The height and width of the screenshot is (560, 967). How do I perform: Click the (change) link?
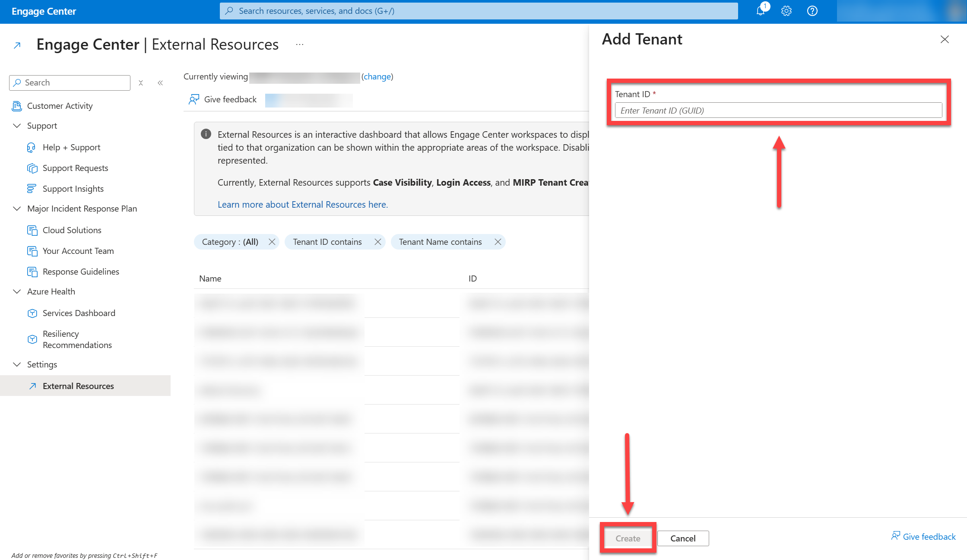pyautogui.click(x=377, y=77)
